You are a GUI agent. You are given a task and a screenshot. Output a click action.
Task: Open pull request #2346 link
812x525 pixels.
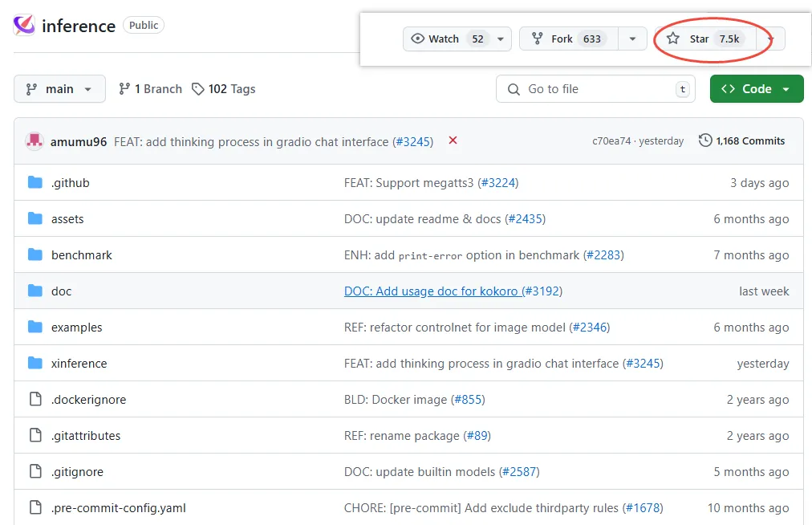pos(589,327)
